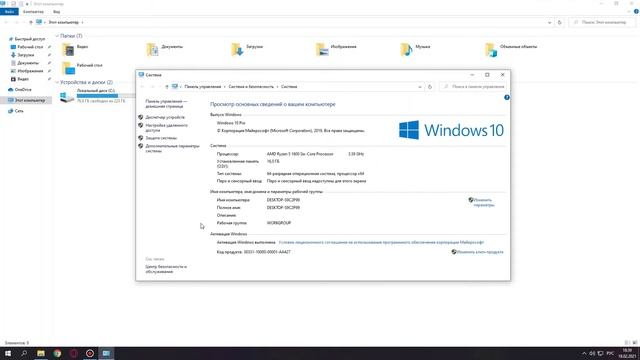Image resolution: width=640 pixels, height=360 pixels.
Task: Click volume icon in system tray
Action: [592, 353]
